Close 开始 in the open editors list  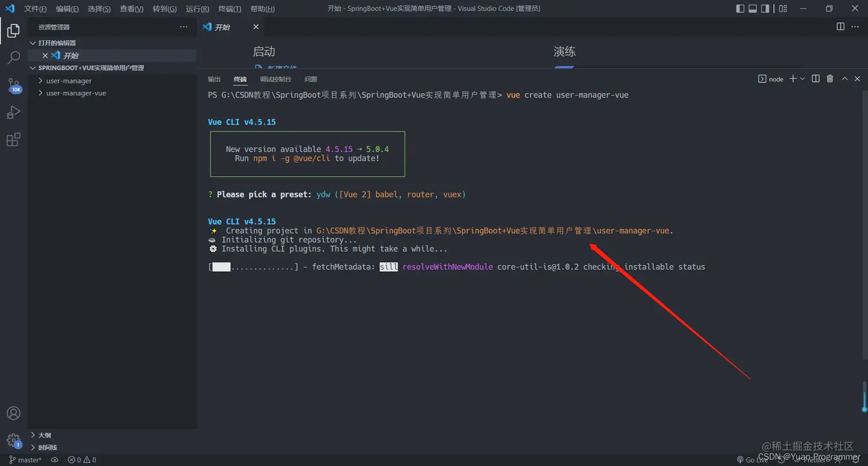(45, 56)
